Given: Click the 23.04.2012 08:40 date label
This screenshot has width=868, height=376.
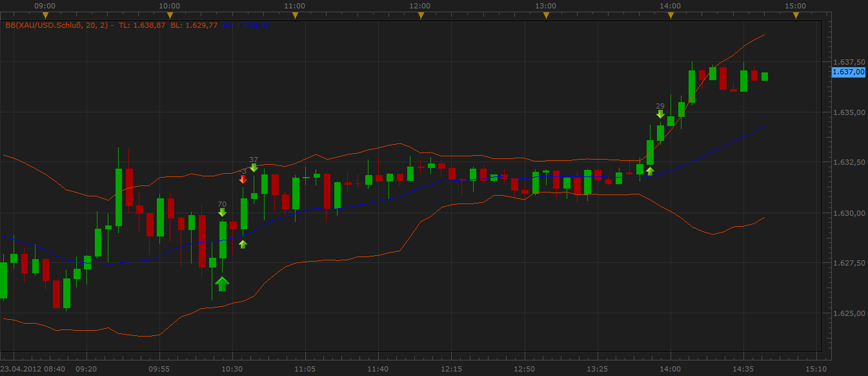Looking at the screenshot, I should [x=33, y=370].
